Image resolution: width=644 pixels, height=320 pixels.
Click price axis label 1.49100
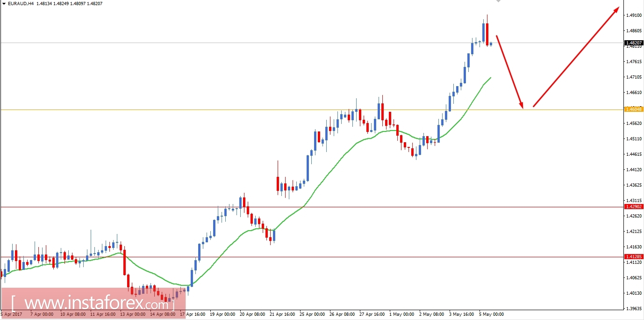634,15
